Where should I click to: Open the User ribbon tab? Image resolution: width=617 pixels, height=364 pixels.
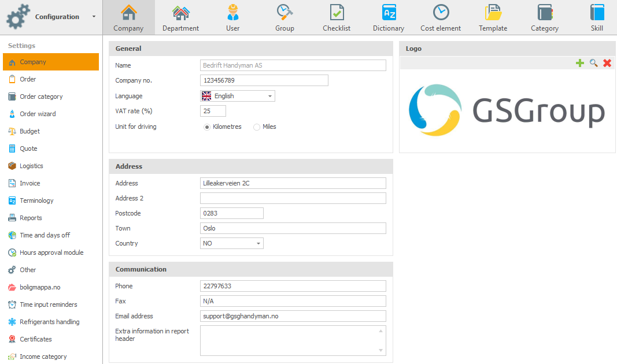232,18
